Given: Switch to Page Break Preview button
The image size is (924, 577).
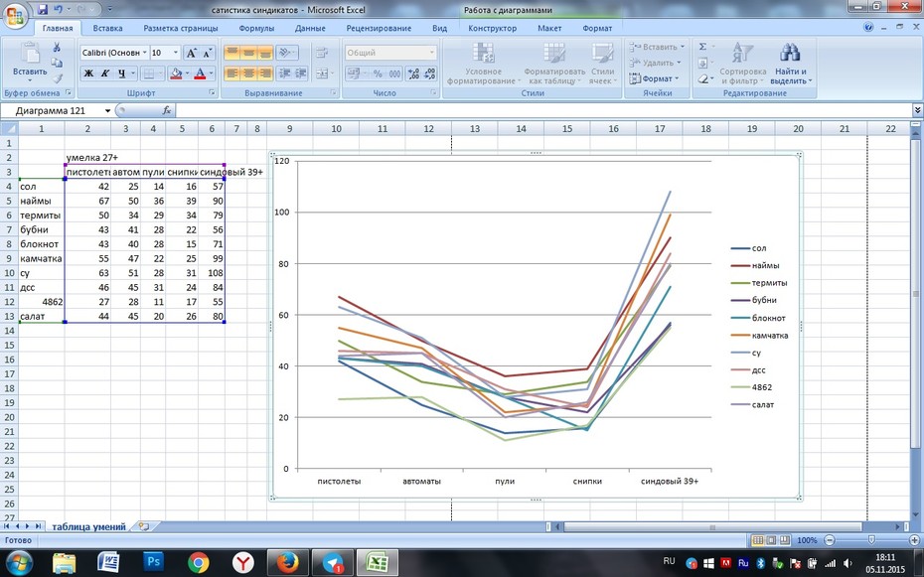Looking at the screenshot, I should tap(783, 540).
